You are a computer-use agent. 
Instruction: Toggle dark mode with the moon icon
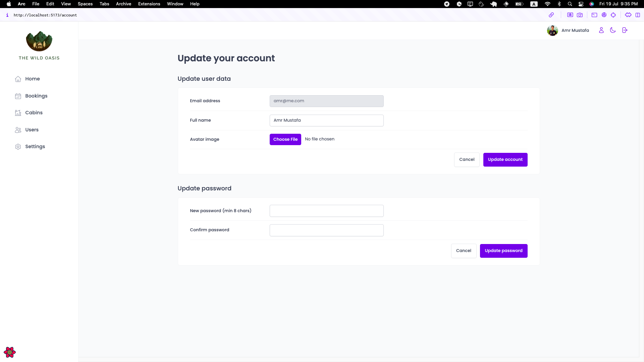(x=613, y=30)
